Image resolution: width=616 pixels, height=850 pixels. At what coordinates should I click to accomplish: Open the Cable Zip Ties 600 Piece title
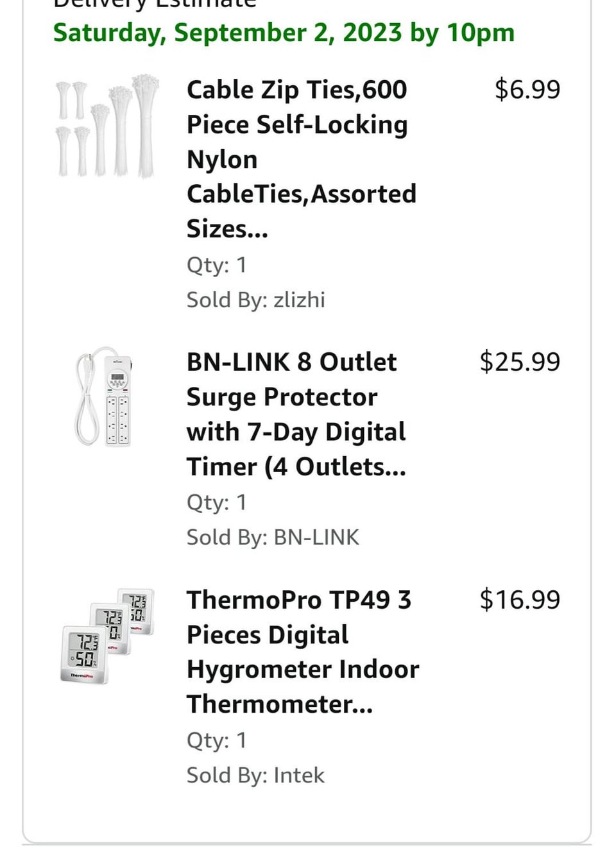point(301,158)
